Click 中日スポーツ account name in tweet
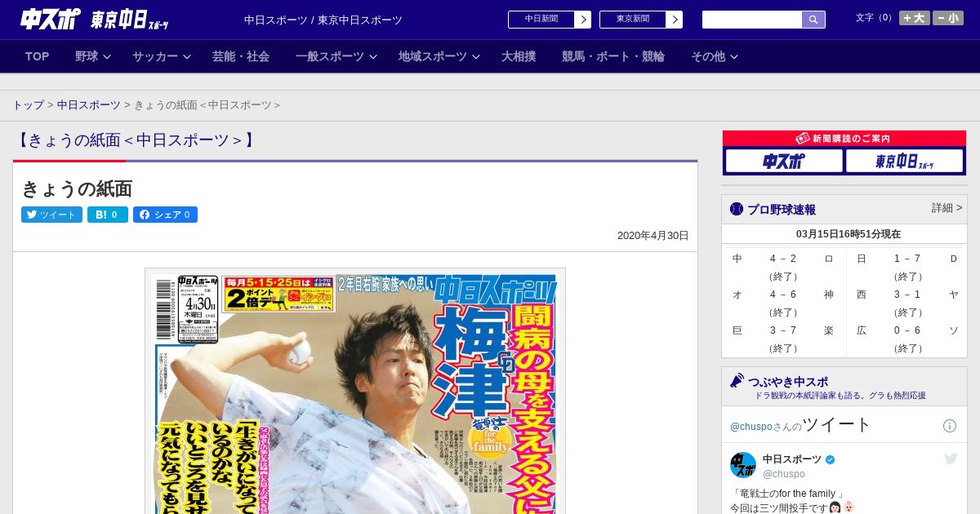The height and width of the screenshot is (514, 980). 792,459
